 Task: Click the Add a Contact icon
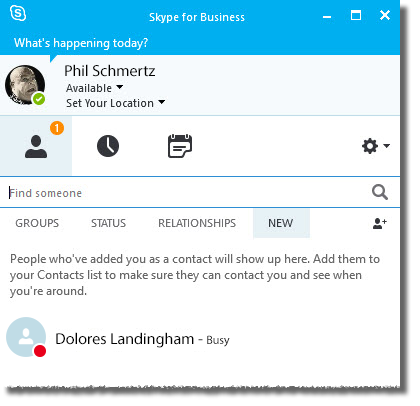pos(380,223)
